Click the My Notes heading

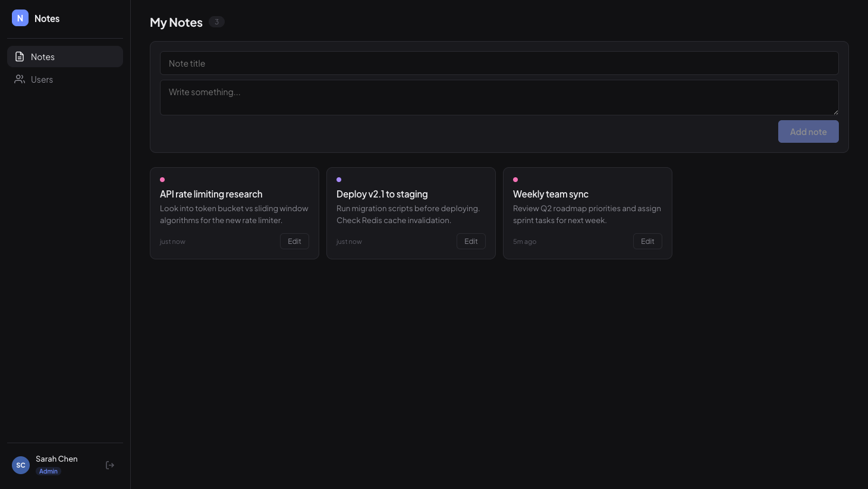pyautogui.click(x=176, y=22)
